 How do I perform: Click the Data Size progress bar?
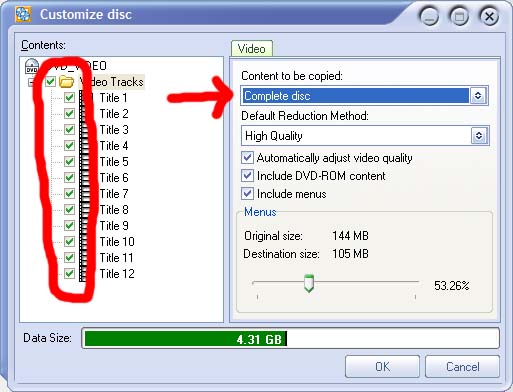click(x=290, y=339)
